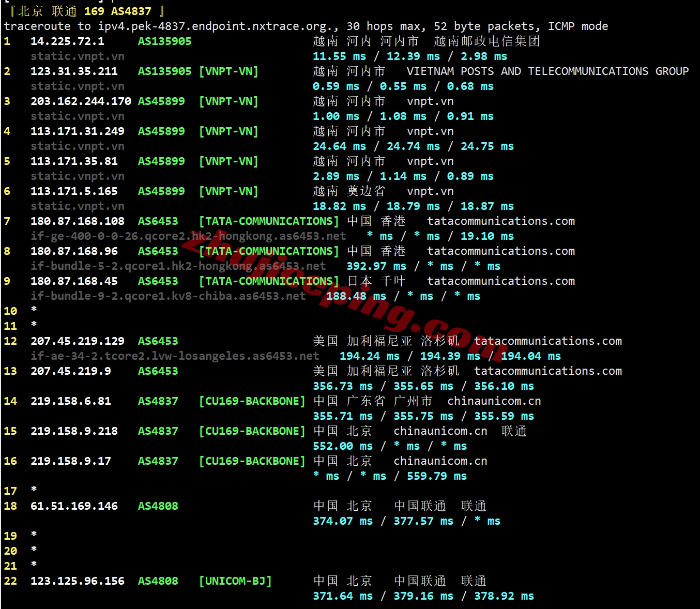Click IP address 180.87.168.108
Screen dimensions: 700x609
click(x=78, y=221)
